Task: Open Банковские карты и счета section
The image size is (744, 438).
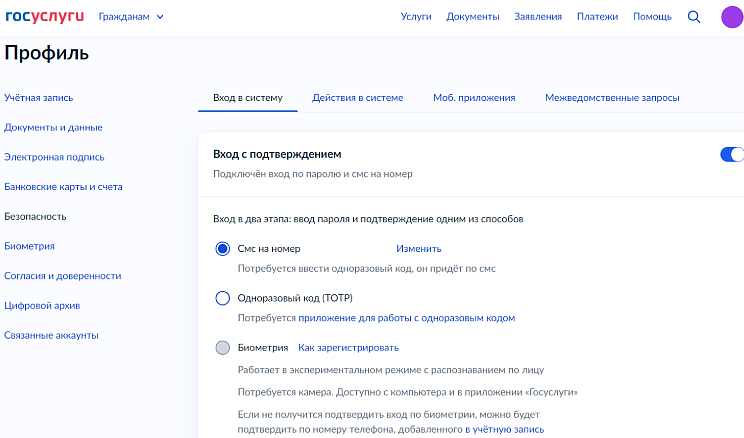Action: point(63,187)
